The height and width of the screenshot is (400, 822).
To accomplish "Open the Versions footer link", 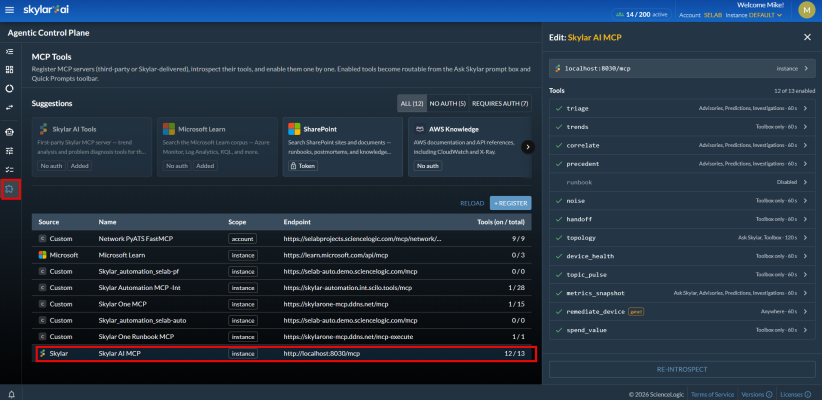I will point(753,394).
